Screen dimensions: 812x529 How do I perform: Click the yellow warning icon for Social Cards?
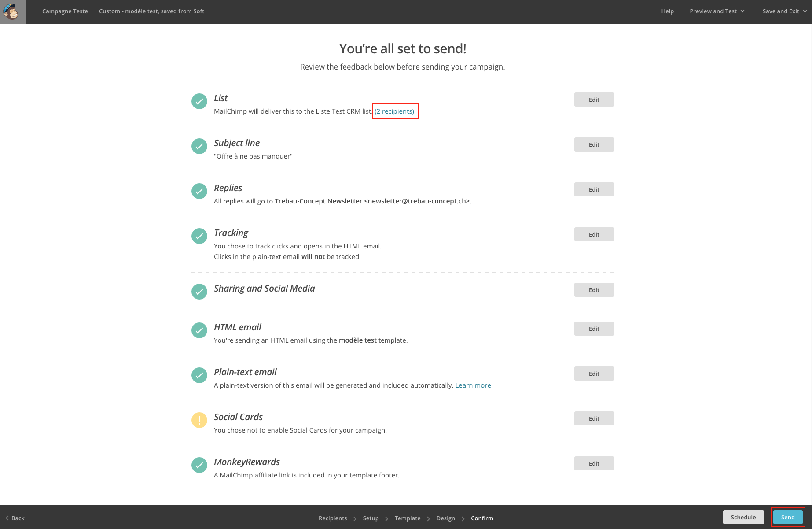199,420
